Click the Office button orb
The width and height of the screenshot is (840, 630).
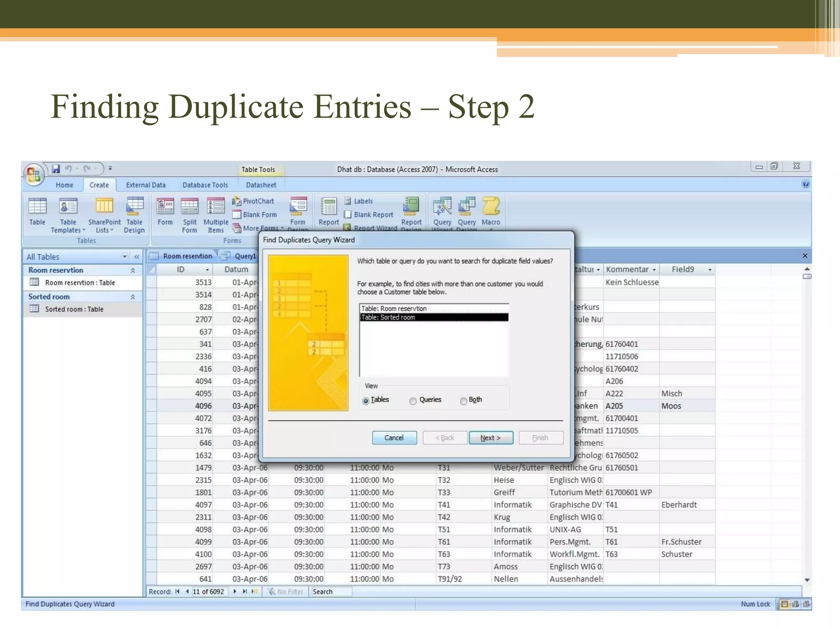tap(34, 174)
